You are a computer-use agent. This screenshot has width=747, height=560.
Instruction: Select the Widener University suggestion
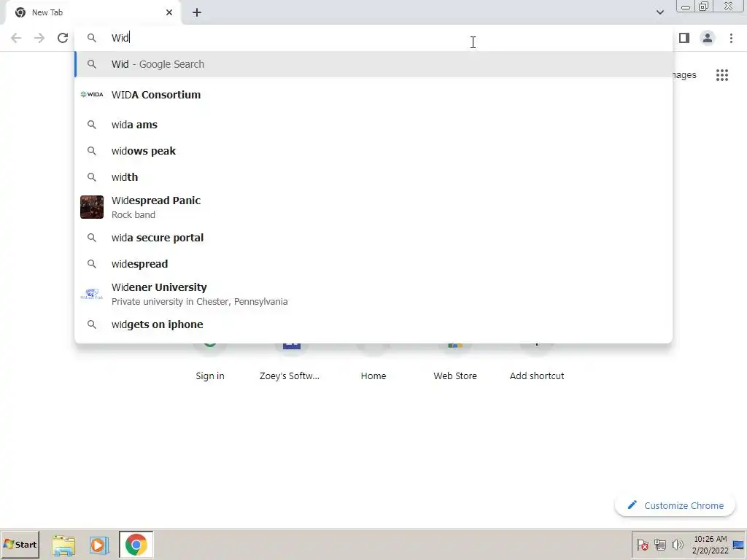click(373, 295)
